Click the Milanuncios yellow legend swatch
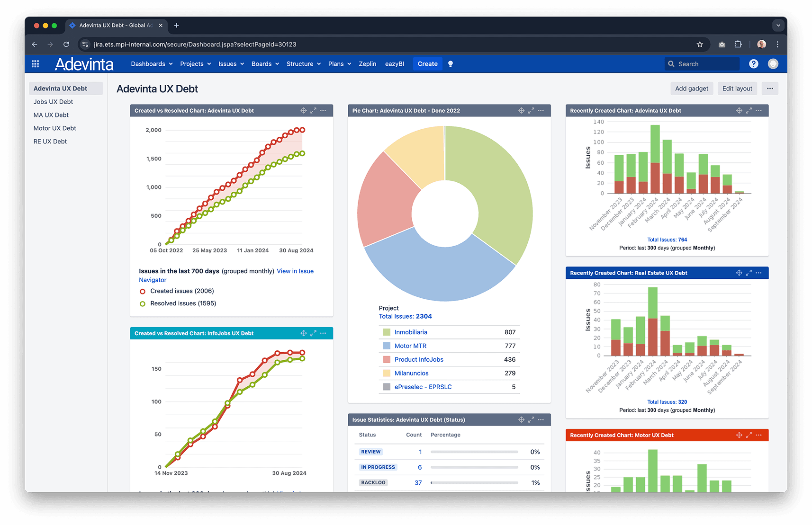Image resolution: width=812 pixels, height=525 pixels. point(387,373)
